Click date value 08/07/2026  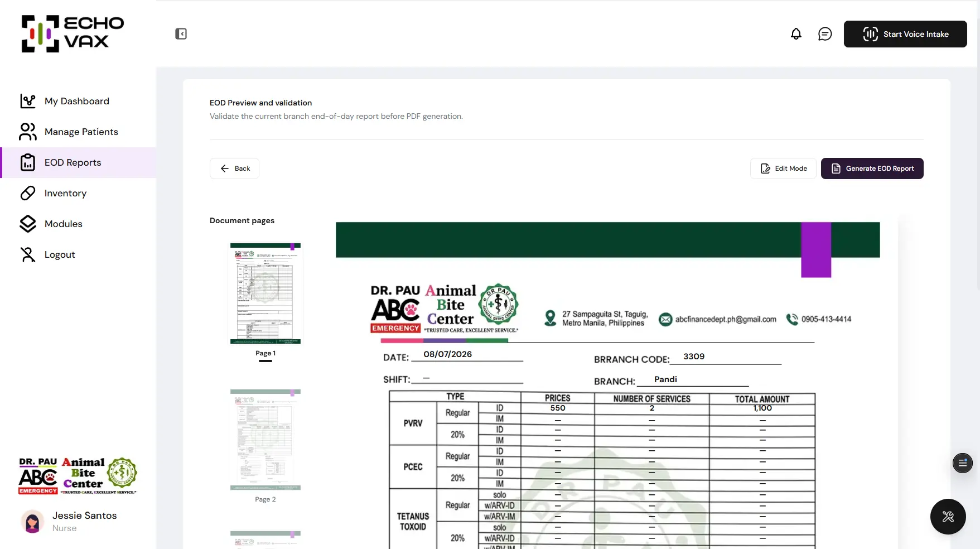coord(447,354)
